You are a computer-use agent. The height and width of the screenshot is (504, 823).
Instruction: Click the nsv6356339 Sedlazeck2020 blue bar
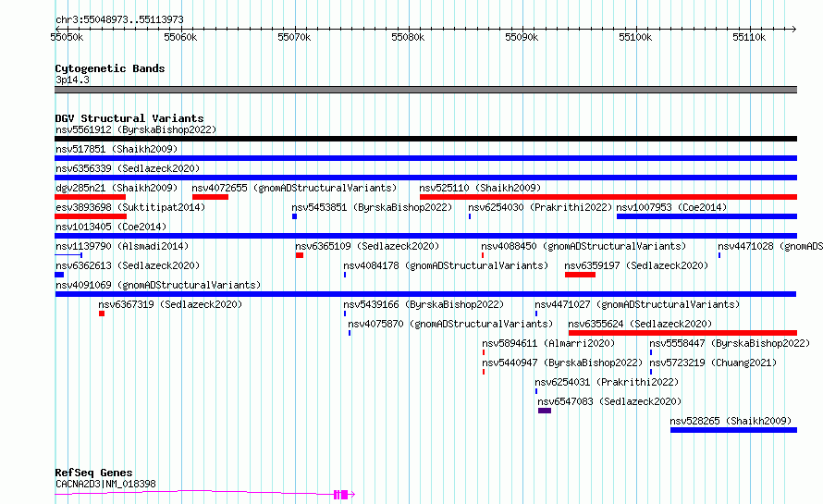425,178
